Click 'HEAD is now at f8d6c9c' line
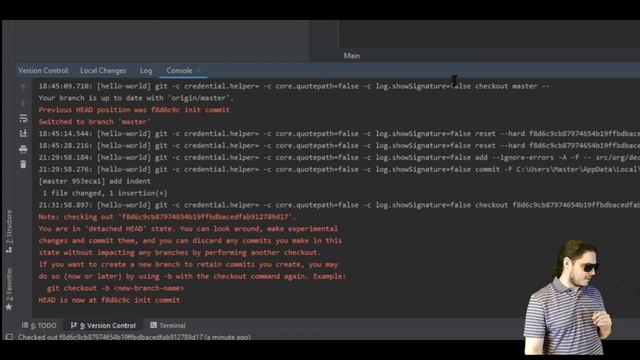This screenshot has width=640, height=360. click(x=109, y=300)
